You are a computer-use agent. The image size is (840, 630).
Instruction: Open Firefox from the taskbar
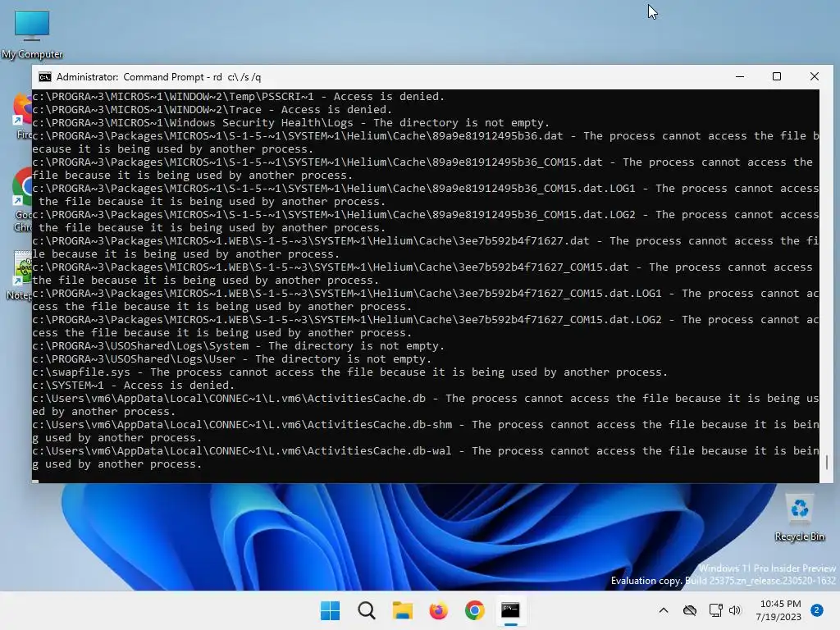pyautogui.click(x=438, y=610)
